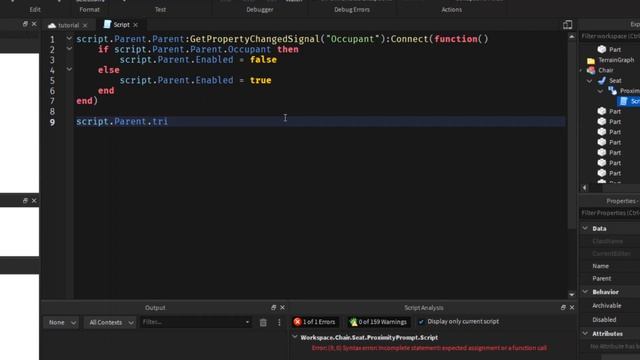The height and width of the screenshot is (360, 640).
Task: Close the tutorial tab
Action: pos(85,25)
